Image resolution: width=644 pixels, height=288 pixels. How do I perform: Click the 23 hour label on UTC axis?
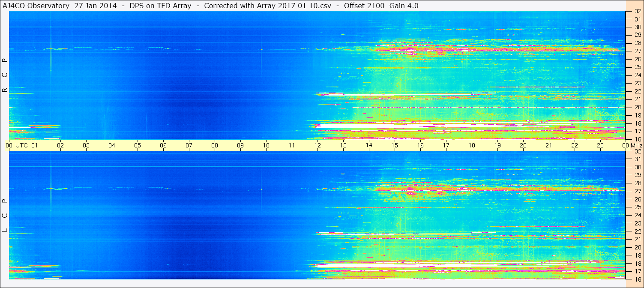[x=600, y=145]
